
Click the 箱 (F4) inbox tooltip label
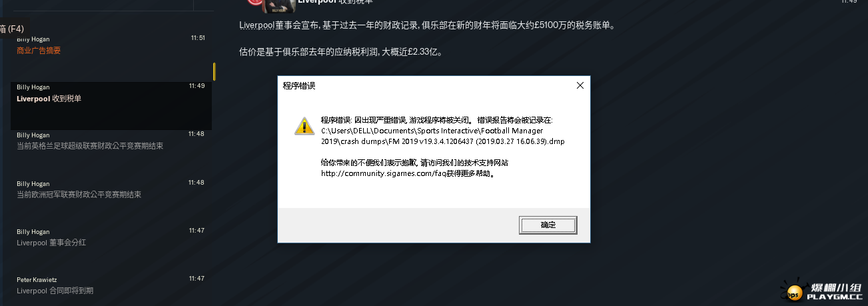[x=12, y=29]
